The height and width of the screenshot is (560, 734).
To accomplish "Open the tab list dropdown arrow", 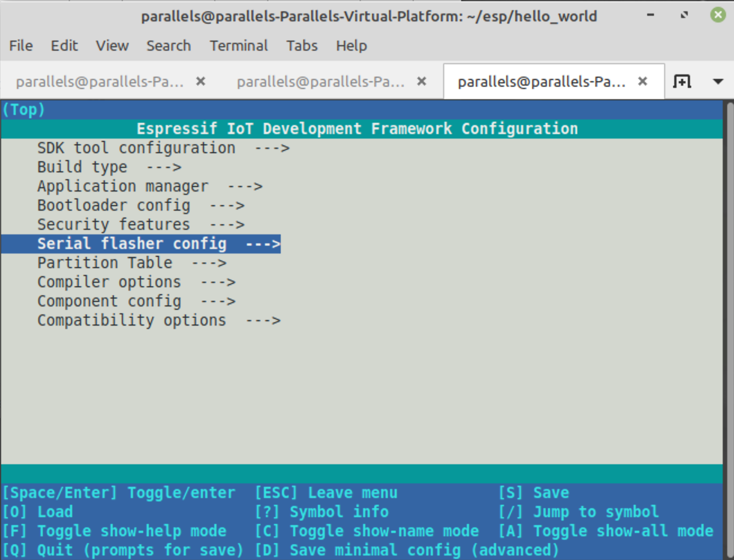I will coord(718,82).
